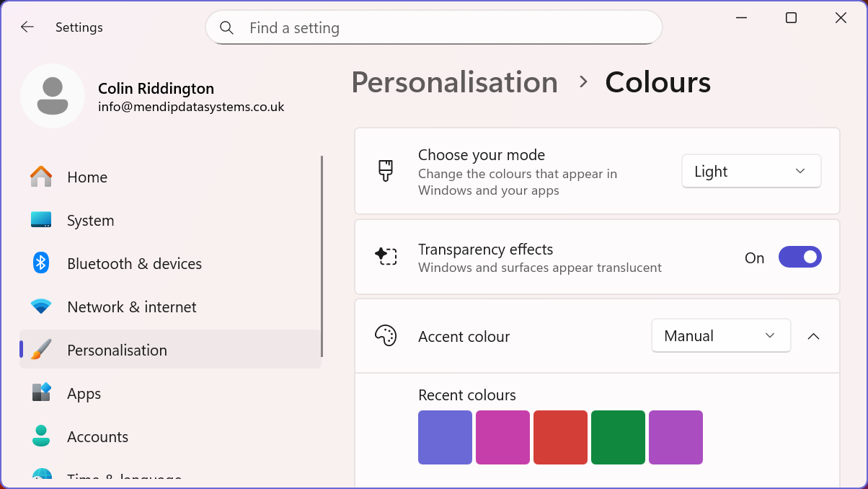Click the Apps icon in sidebar
This screenshot has width=868, height=489.
(x=41, y=393)
